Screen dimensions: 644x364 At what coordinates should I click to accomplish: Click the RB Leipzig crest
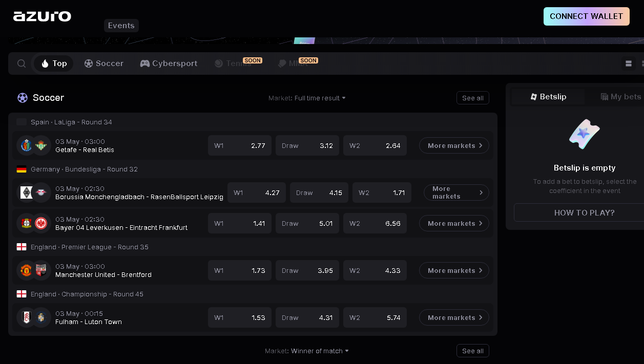[x=41, y=192]
